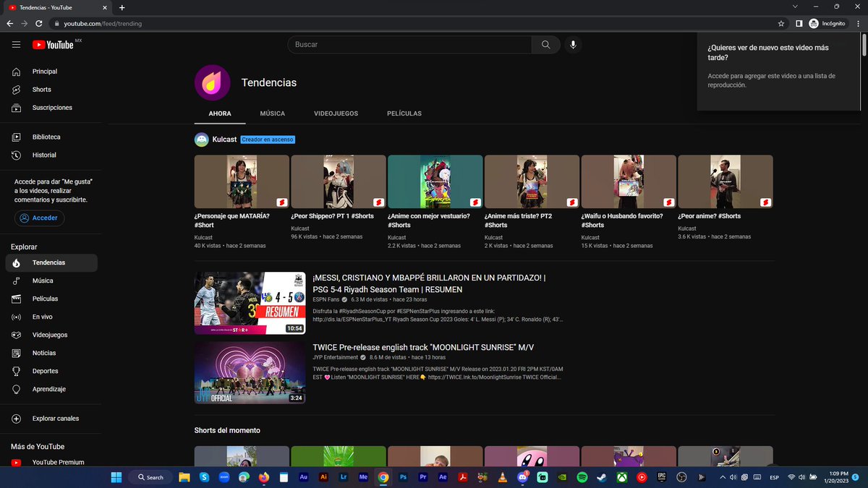Viewport: 868px width, 488px height.
Task: Open the Kulcast channel name link
Action: tap(224, 140)
